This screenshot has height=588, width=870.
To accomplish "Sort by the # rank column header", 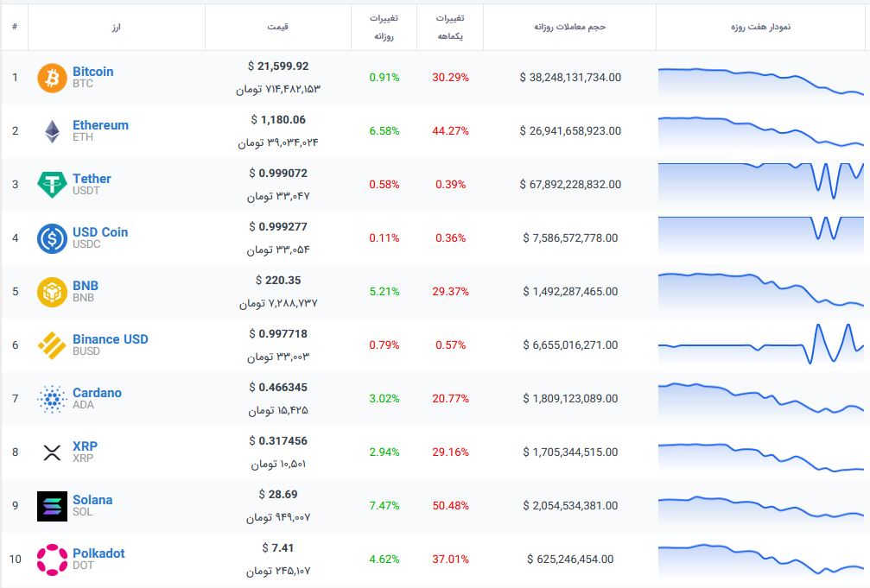I will coord(15,27).
